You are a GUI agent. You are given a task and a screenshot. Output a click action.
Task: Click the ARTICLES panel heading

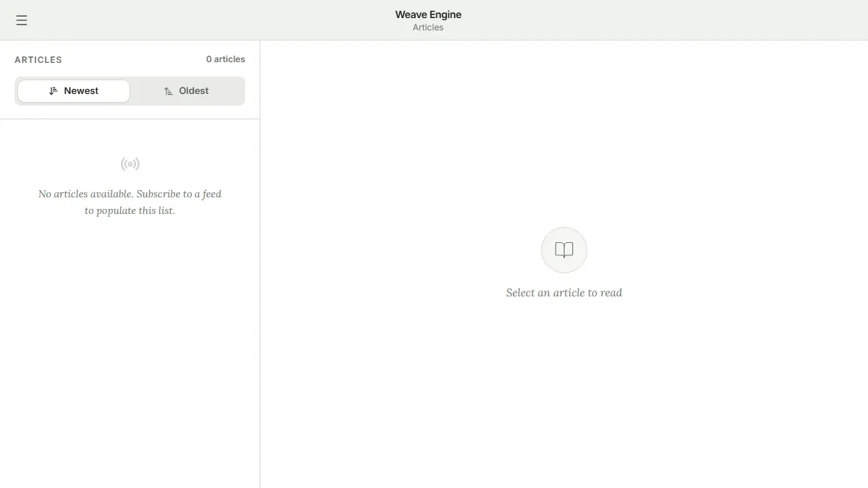tap(38, 60)
